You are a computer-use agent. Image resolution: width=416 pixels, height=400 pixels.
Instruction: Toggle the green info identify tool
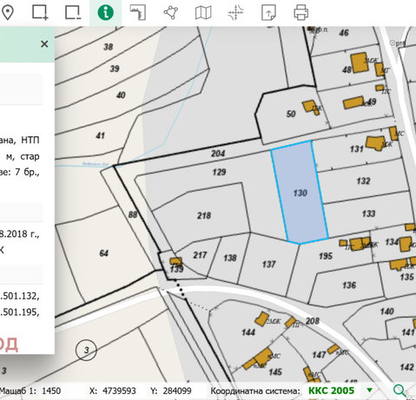(105, 13)
